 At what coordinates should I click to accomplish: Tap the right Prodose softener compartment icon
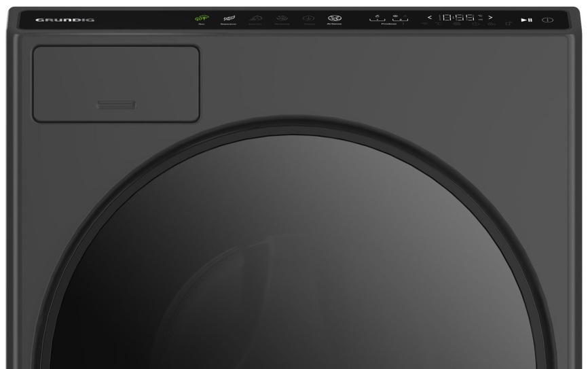tap(401, 18)
